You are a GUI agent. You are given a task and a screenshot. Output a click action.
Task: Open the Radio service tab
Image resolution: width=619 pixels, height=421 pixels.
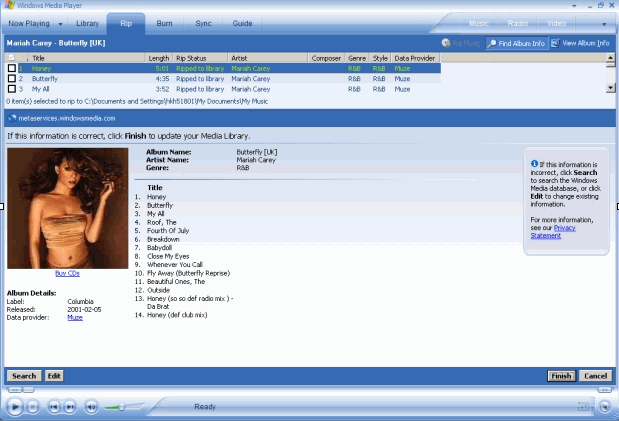[518, 24]
